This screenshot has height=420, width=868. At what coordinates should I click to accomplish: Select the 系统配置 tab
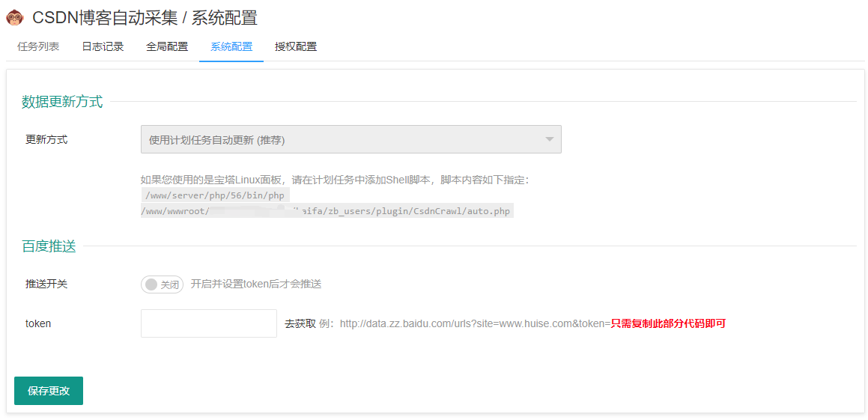231,46
